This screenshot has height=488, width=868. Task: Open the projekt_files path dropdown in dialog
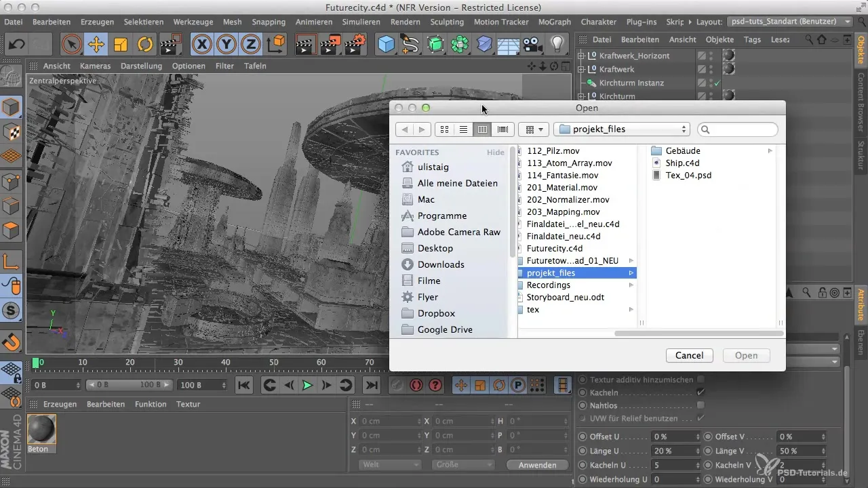622,129
